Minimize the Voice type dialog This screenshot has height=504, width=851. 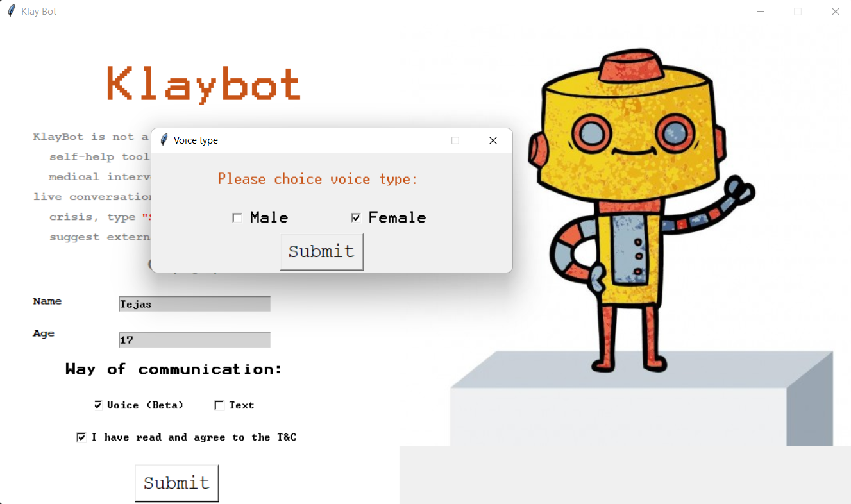coord(417,140)
